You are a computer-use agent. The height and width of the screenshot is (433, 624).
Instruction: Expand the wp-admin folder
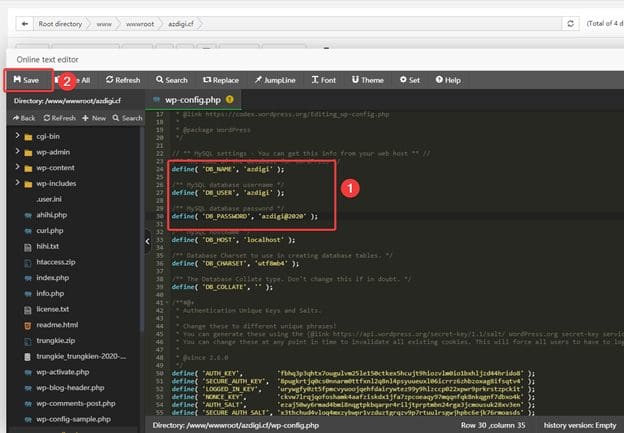(17, 152)
